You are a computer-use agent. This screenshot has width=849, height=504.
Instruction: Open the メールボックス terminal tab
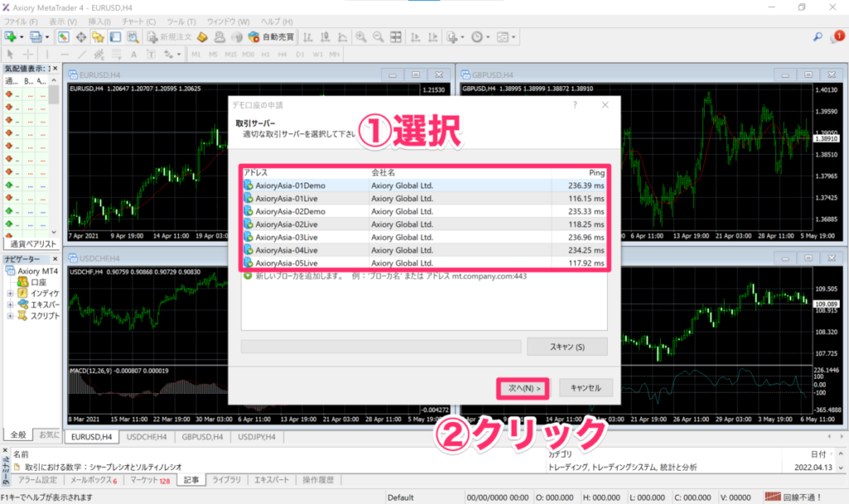[93, 480]
